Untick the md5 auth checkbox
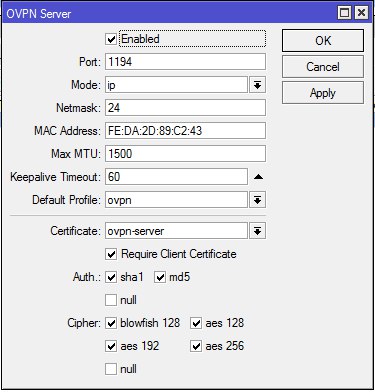The height and width of the screenshot is (392, 375). tap(160, 277)
